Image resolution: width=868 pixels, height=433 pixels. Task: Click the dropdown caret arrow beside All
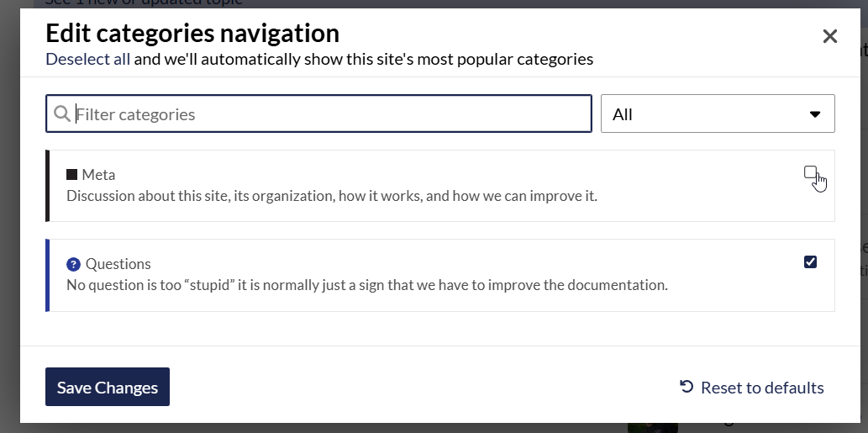tap(814, 114)
